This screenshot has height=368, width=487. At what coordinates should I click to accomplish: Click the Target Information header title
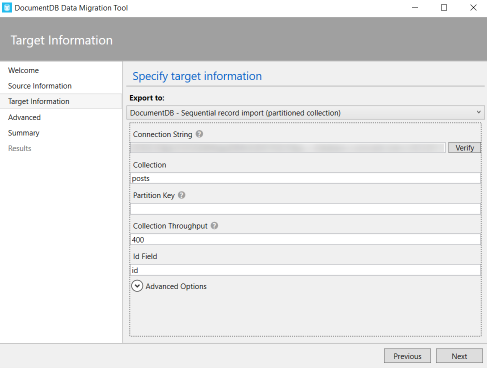62,40
